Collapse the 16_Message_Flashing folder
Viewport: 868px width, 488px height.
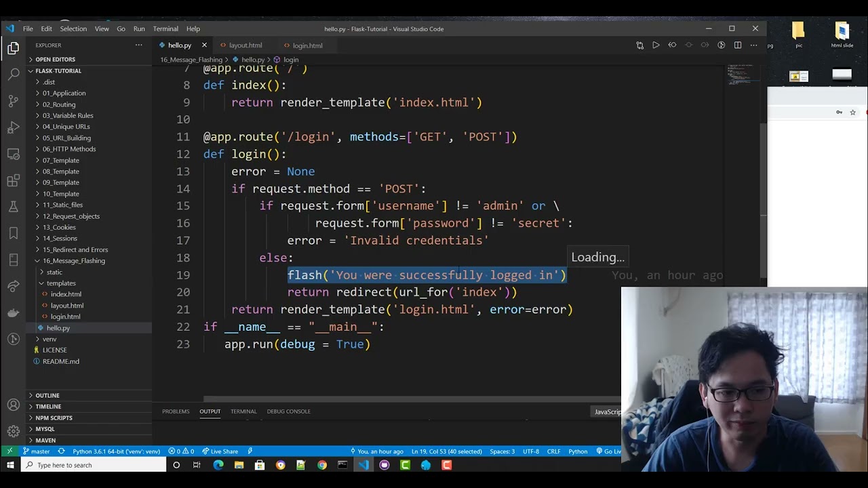90,261
